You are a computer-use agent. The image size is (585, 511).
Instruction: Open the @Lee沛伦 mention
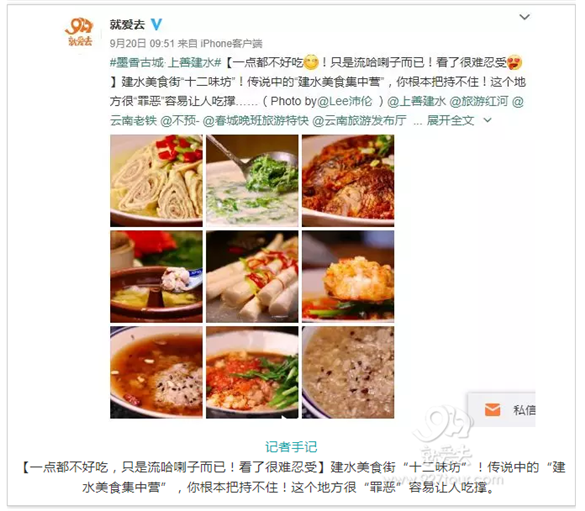pos(344,101)
